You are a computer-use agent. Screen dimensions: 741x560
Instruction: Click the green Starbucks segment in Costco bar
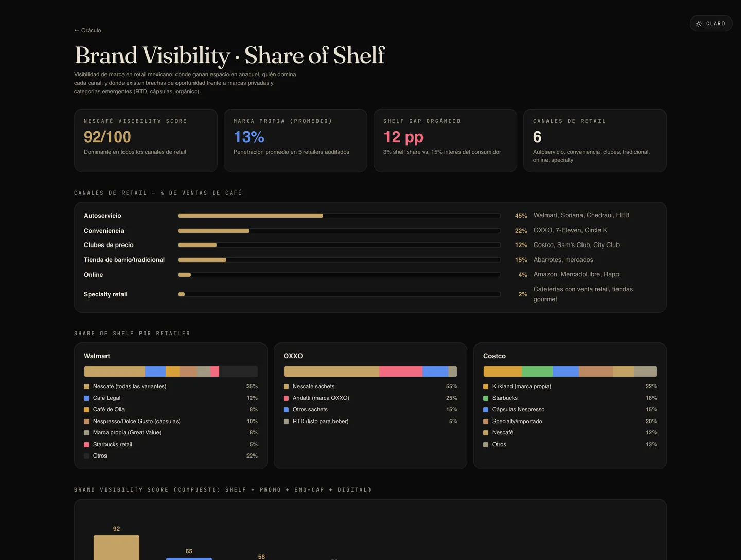(x=537, y=372)
